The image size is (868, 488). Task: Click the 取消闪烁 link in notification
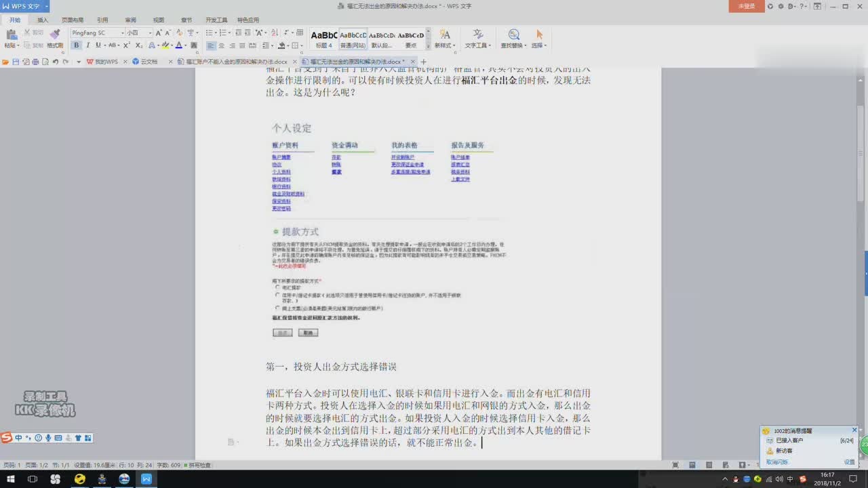click(x=777, y=462)
